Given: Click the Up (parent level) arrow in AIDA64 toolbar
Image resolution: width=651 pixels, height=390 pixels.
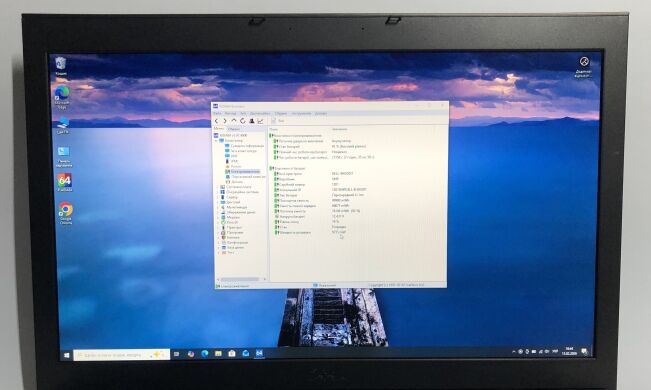Looking at the screenshot, I should 234,121.
